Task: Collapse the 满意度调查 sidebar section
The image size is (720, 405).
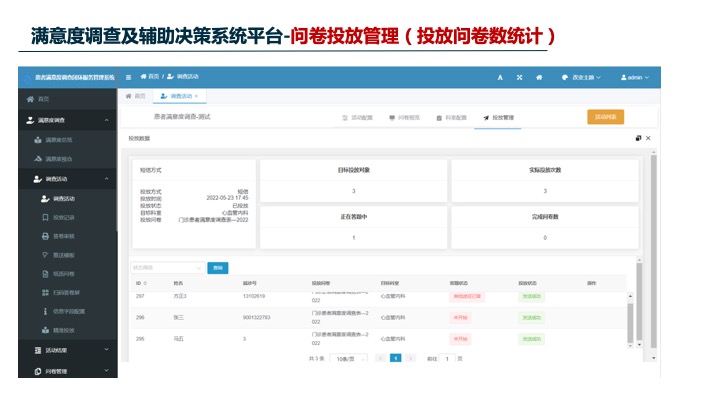Action: coord(107,120)
